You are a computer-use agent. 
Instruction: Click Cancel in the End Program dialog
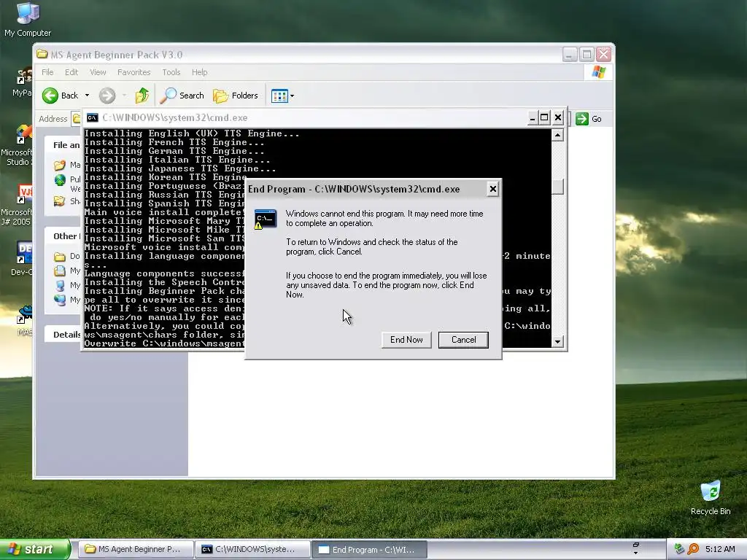463,340
